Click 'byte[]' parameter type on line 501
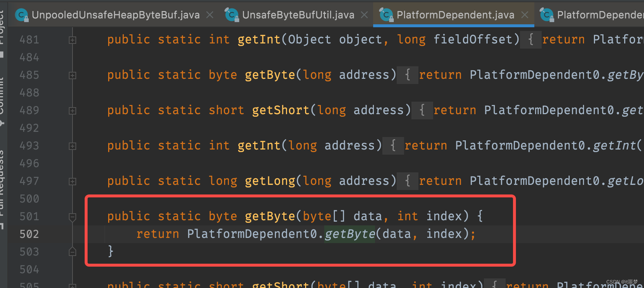 point(324,216)
